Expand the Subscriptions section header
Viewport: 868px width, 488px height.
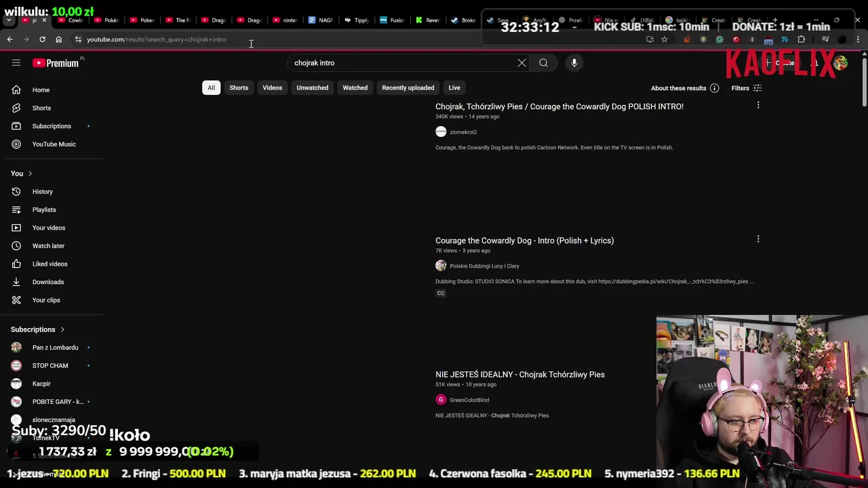[38, 329]
